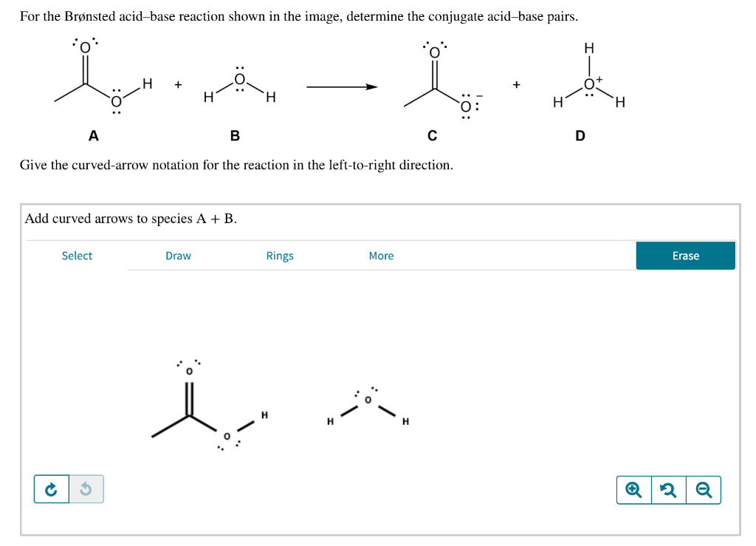
Task: Click the carbonyl oxygen of species A
Action: (188, 372)
